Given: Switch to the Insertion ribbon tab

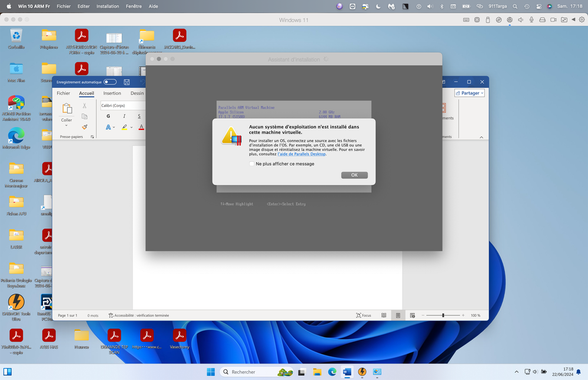Looking at the screenshot, I should [112, 94].
